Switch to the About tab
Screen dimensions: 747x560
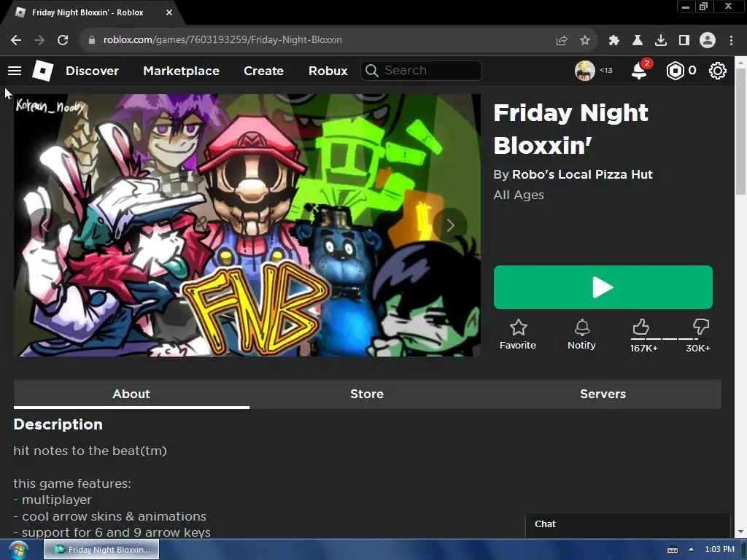131,394
